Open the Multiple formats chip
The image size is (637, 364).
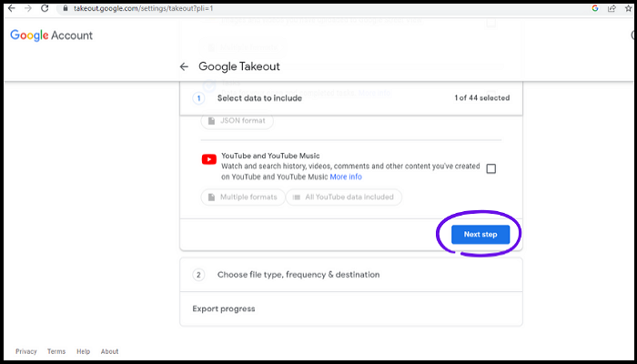(x=242, y=197)
